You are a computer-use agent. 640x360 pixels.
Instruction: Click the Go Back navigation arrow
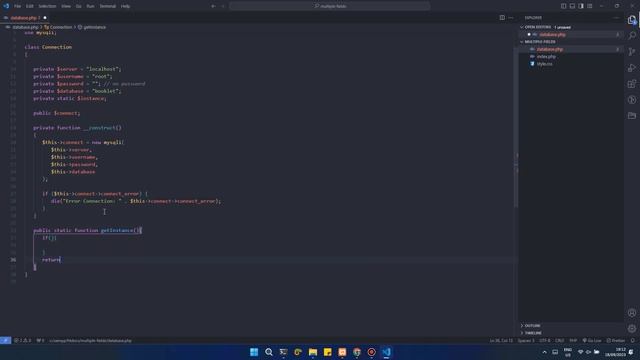click(x=213, y=6)
